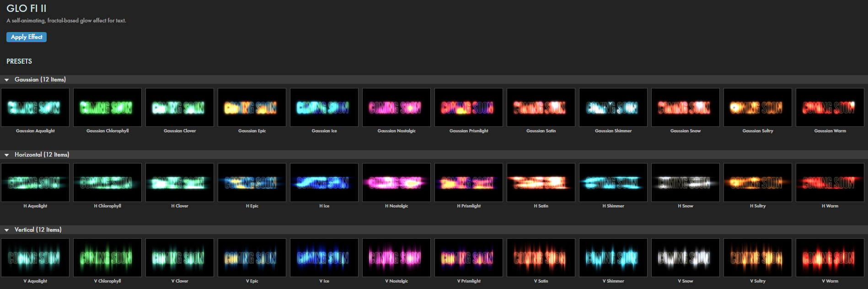Image resolution: width=868 pixels, height=289 pixels.
Task: Select the Gaussian Aqualight preset thumbnail
Action: pyautogui.click(x=35, y=108)
